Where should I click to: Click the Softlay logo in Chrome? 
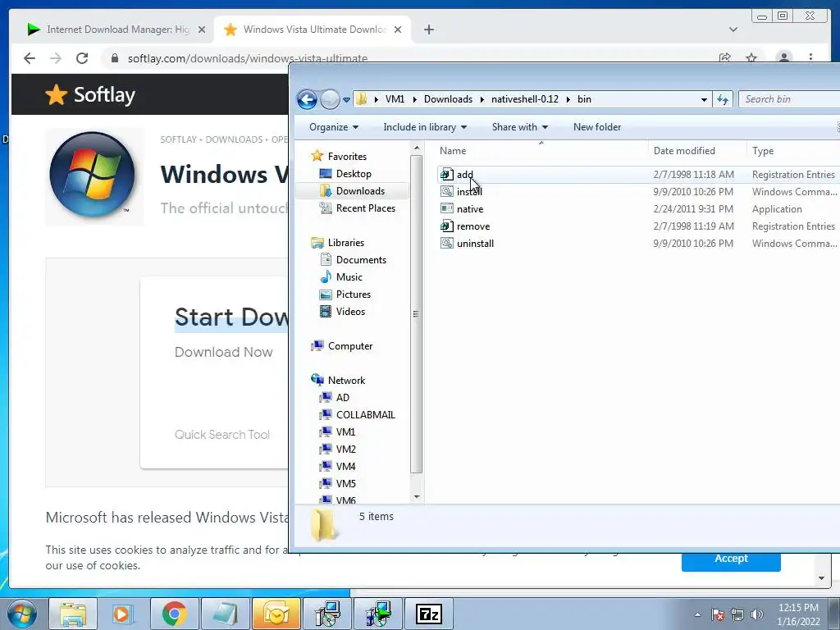(x=90, y=95)
